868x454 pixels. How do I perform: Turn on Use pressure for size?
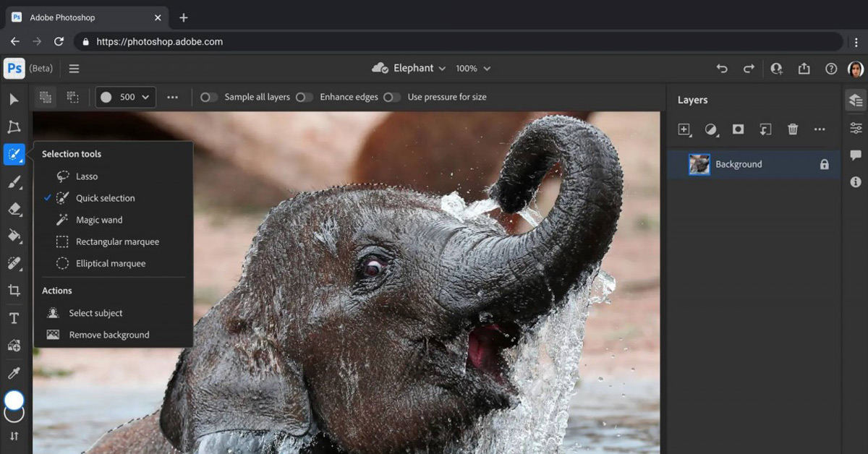coord(392,97)
